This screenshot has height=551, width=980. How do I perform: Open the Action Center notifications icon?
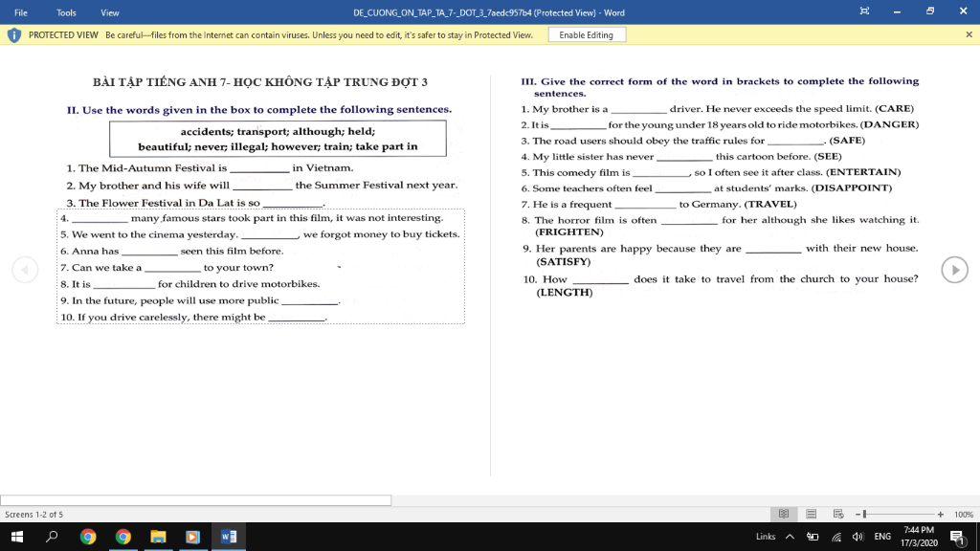click(957, 537)
